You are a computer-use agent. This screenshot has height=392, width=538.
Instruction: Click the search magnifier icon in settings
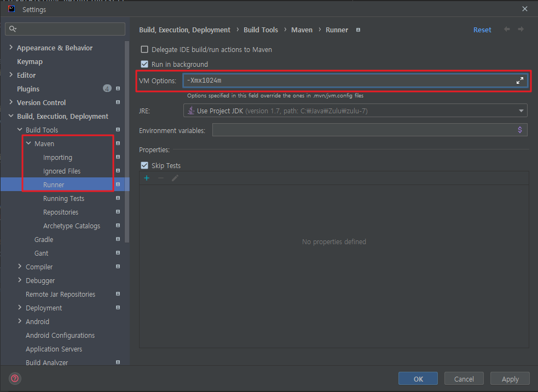point(13,28)
